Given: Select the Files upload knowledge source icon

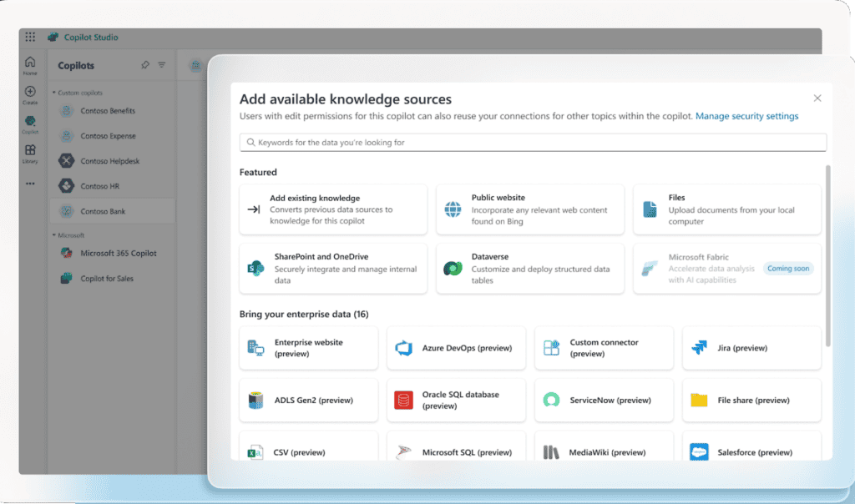Looking at the screenshot, I should (651, 209).
